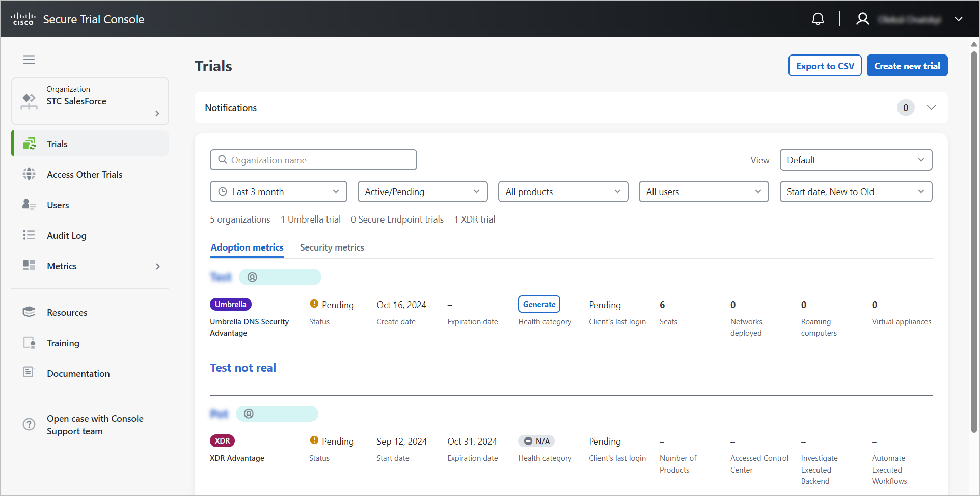Click the contact tag above the XDR trial

pyautogui.click(x=277, y=414)
